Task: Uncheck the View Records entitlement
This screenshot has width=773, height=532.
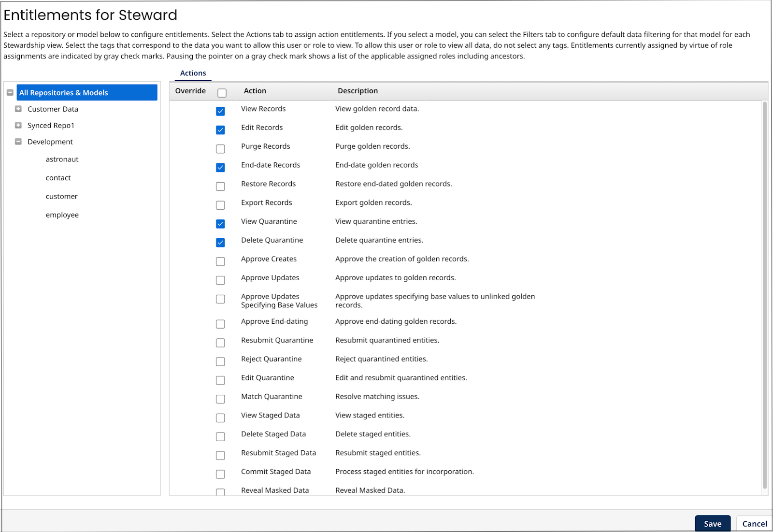Action: [x=220, y=111]
